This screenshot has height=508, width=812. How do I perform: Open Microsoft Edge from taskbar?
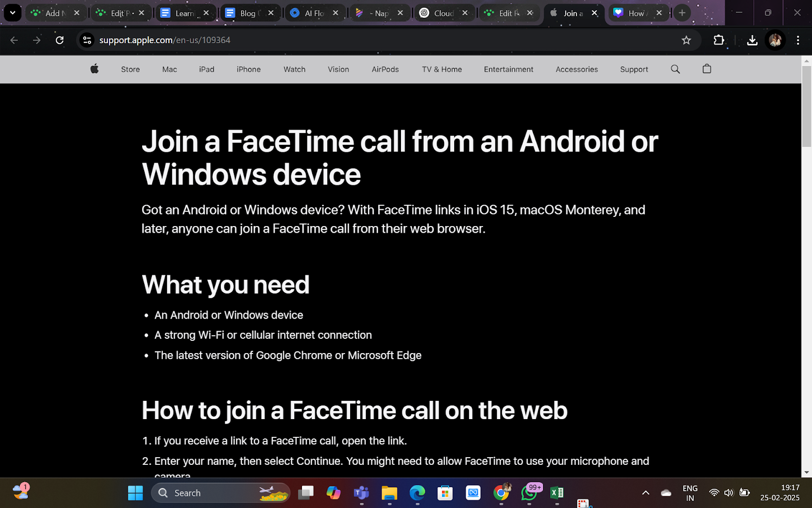[417, 493]
